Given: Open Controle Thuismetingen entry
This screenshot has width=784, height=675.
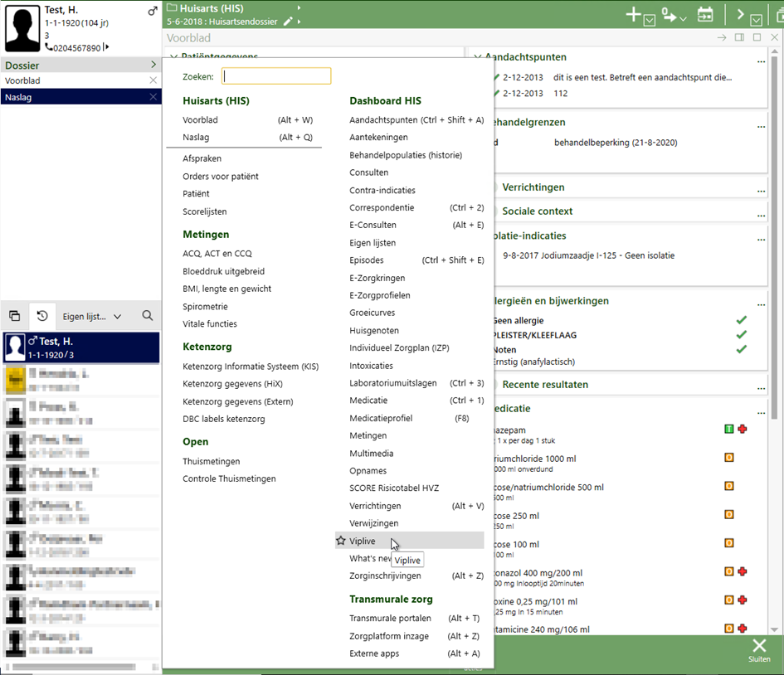Looking at the screenshot, I should coord(229,478).
